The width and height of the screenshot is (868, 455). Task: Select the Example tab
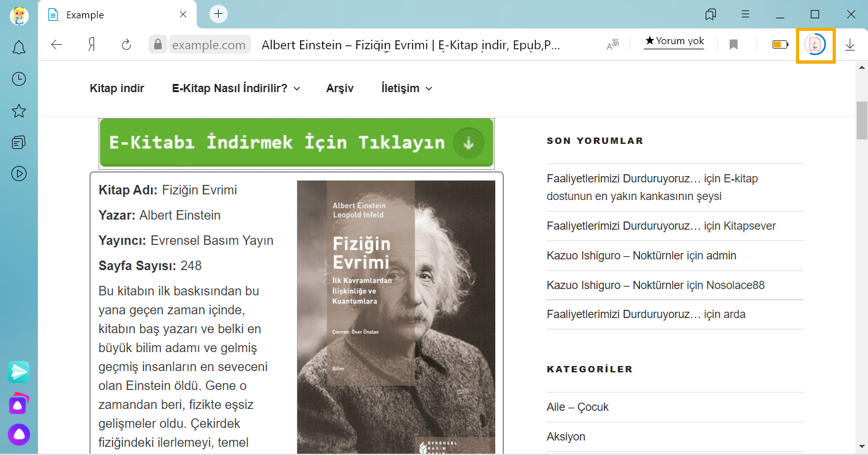pos(118,15)
